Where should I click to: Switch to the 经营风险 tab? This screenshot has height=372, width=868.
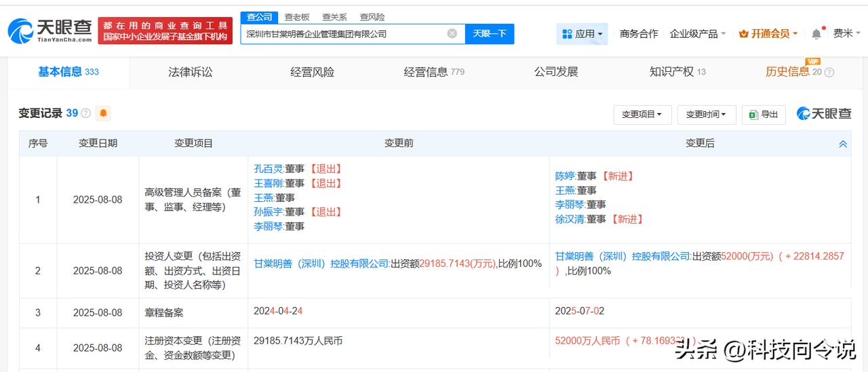[312, 72]
